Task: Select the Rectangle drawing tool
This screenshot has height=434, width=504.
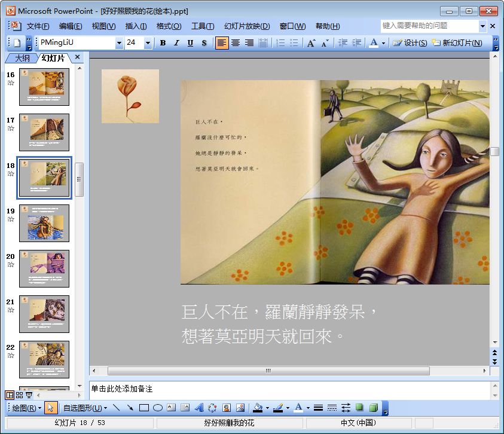Action: (143, 408)
